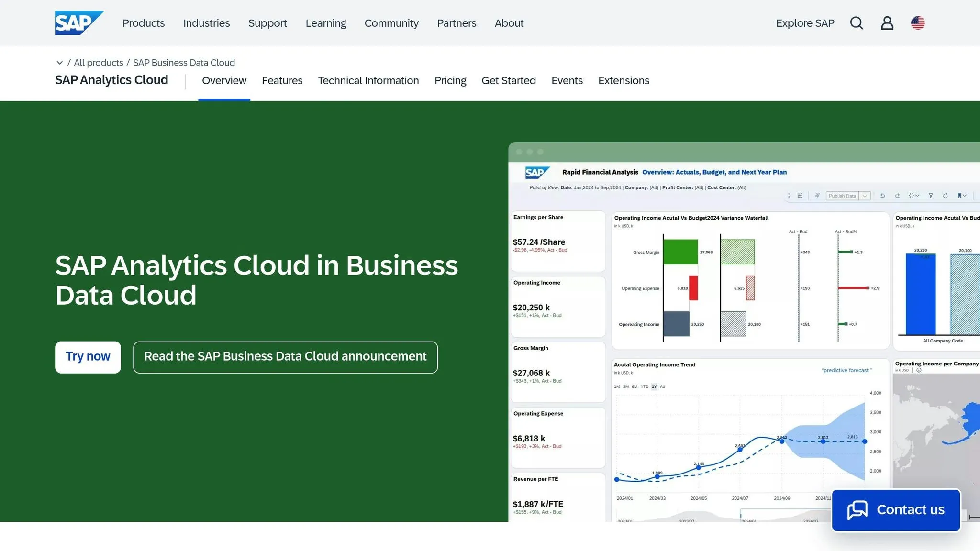Open the Pricing tab
This screenshot has height=551, width=980.
(x=450, y=80)
